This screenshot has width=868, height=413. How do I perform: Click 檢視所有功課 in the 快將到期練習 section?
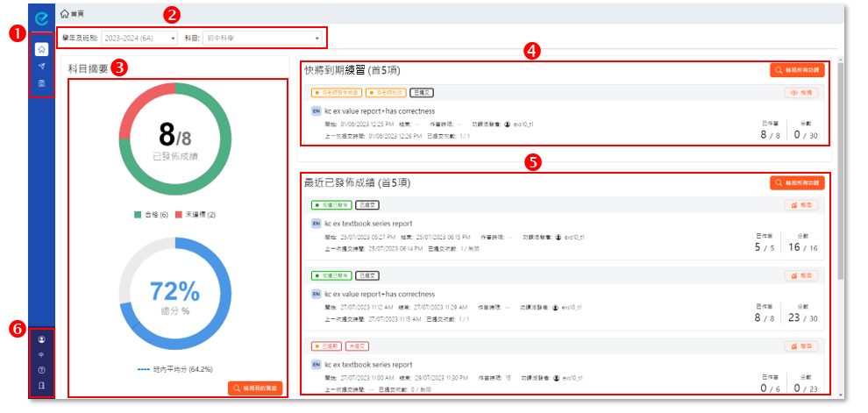(x=796, y=69)
